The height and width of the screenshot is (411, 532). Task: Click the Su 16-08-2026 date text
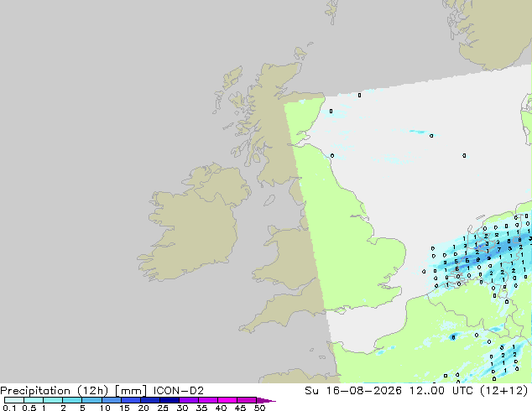point(353,391)
